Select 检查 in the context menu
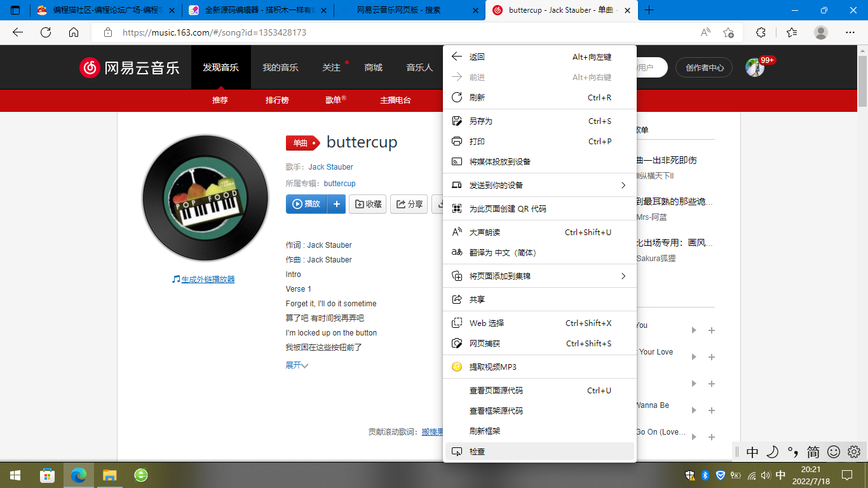 coord(539,451)
